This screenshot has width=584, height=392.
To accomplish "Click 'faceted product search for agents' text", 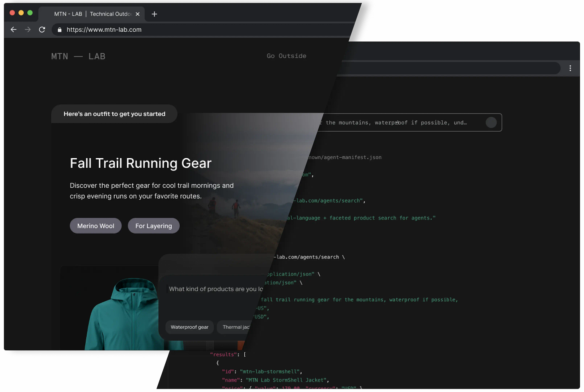I will [x=381, y=218].
